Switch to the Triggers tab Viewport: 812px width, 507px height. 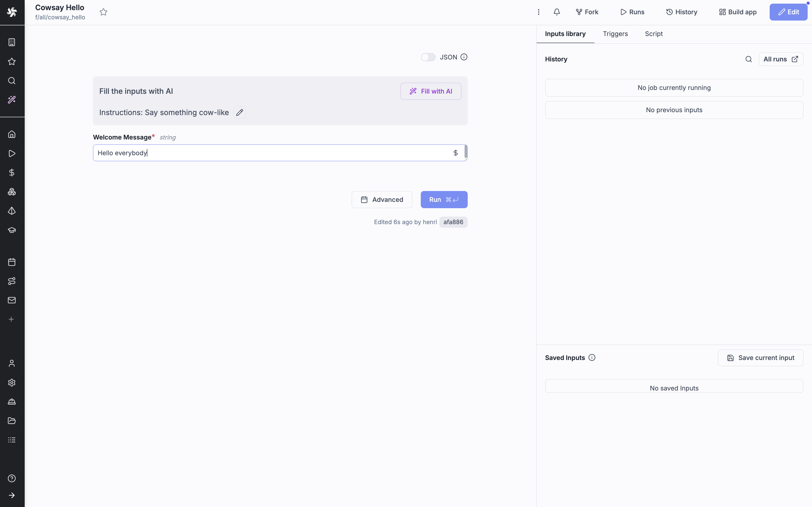point(615,34)
